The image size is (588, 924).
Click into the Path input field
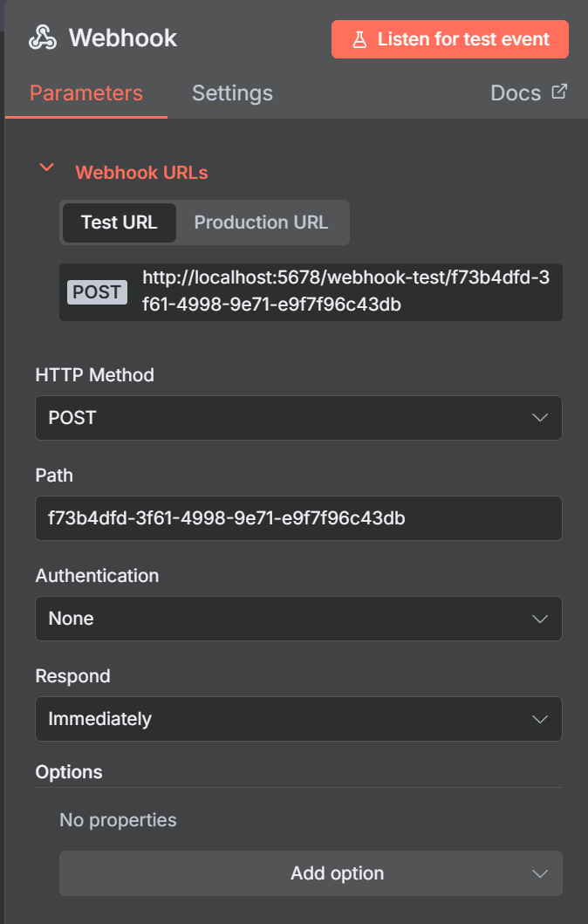(x=298, y=518)
